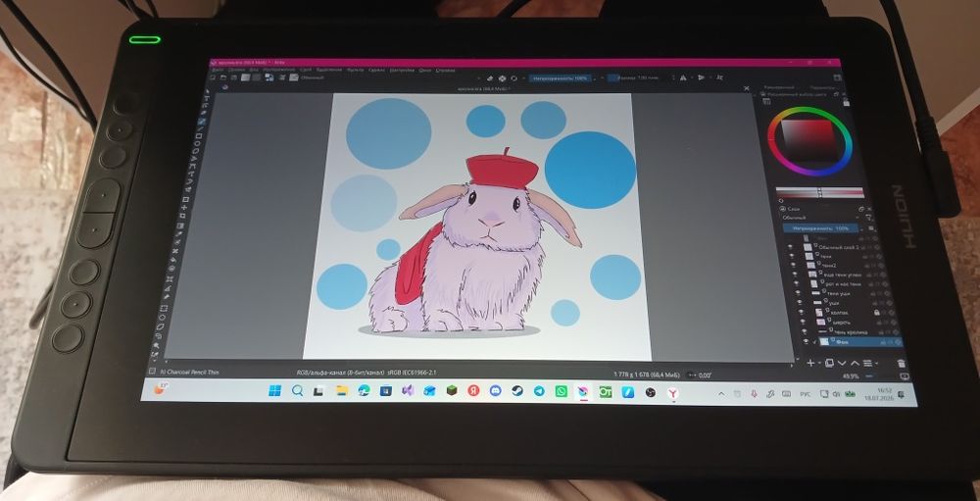The width and height of the screenshot is (980, 501).
Task: Hide the 'тени уши' layer
Action: pos(798,292)
